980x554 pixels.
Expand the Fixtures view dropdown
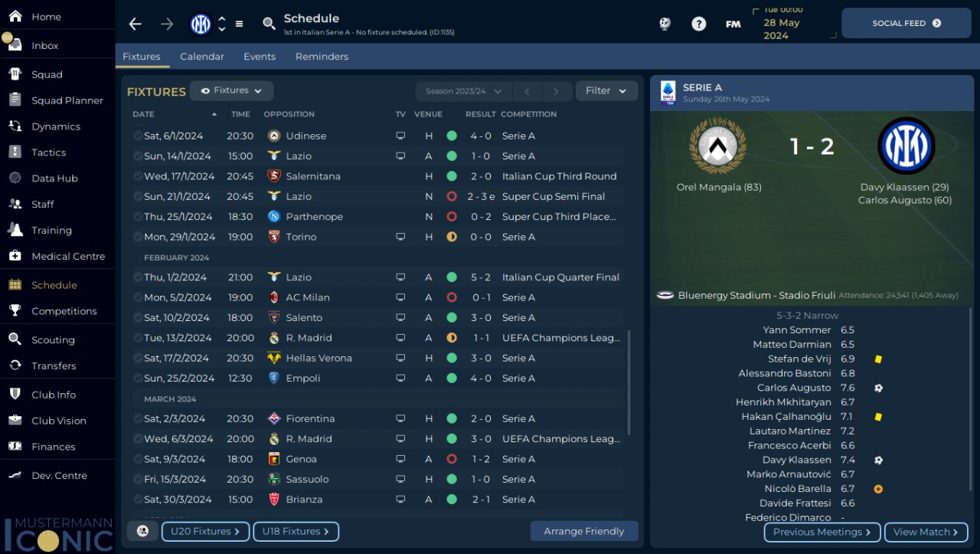coord(231,90)
